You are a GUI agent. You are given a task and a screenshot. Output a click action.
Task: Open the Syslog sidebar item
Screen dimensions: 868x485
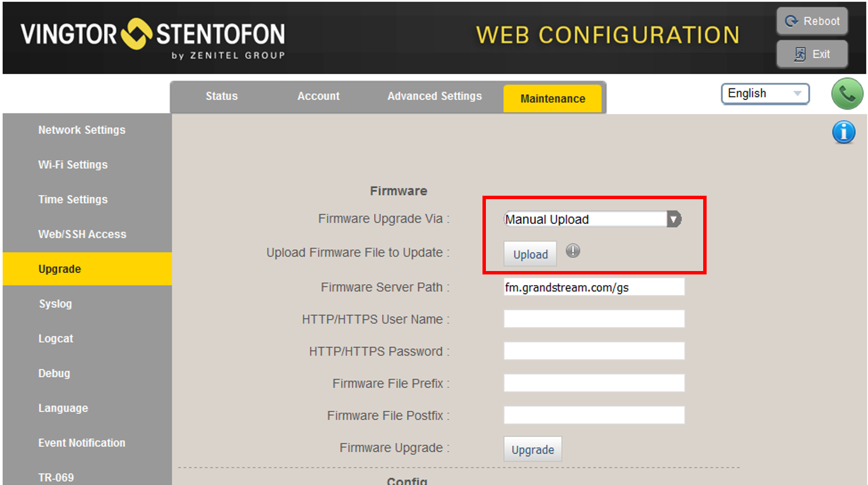click(55, 304)
